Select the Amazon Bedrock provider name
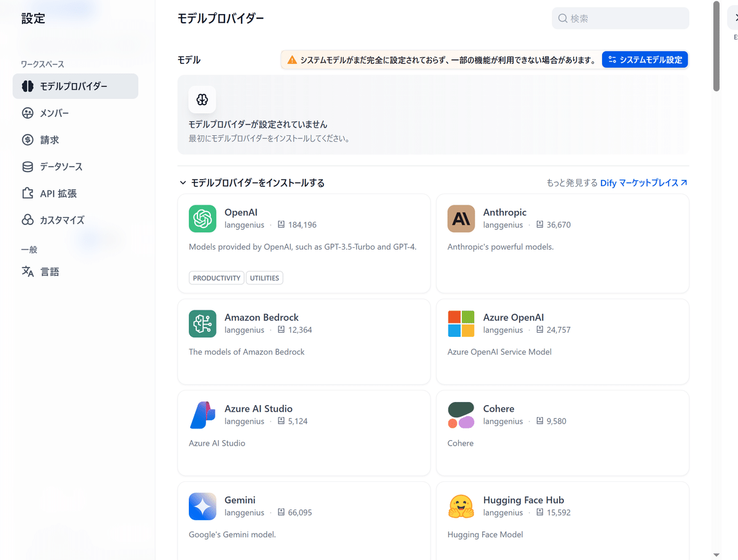This screenshot has width=738, height=560. click(x=261, y=318)
